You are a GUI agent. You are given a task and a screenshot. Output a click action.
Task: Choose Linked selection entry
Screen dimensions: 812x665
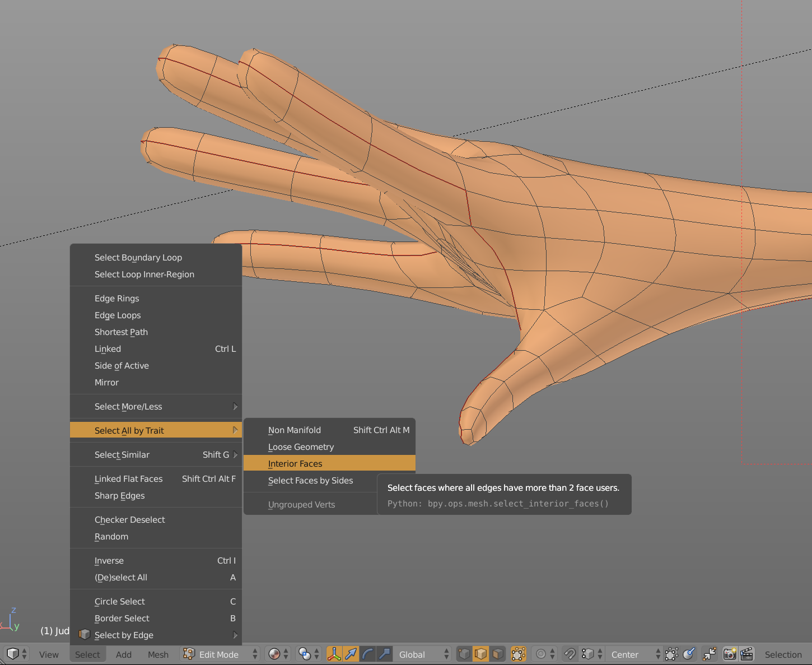point(156,348)
